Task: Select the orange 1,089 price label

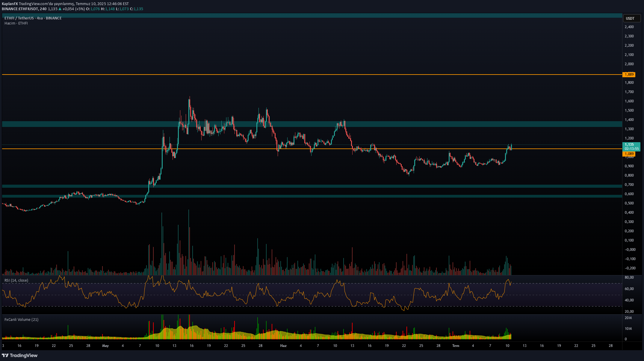Action: pos(629,154)
